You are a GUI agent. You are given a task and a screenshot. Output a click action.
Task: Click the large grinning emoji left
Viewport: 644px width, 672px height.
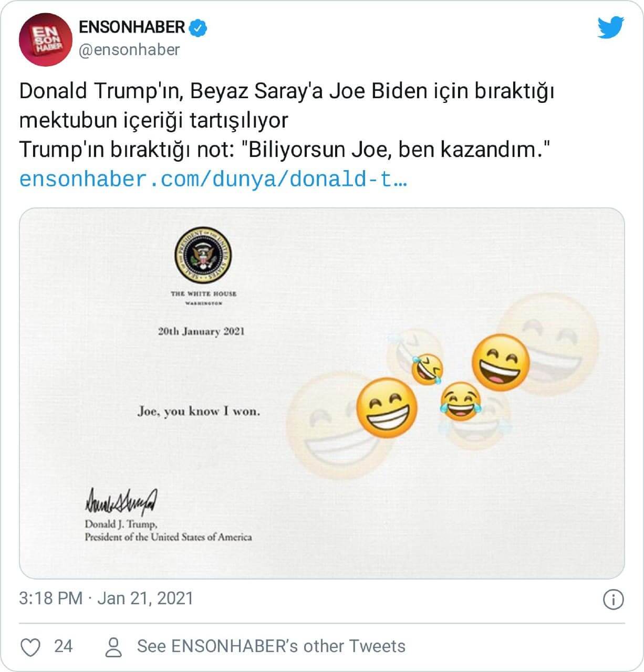pos(387,408)
